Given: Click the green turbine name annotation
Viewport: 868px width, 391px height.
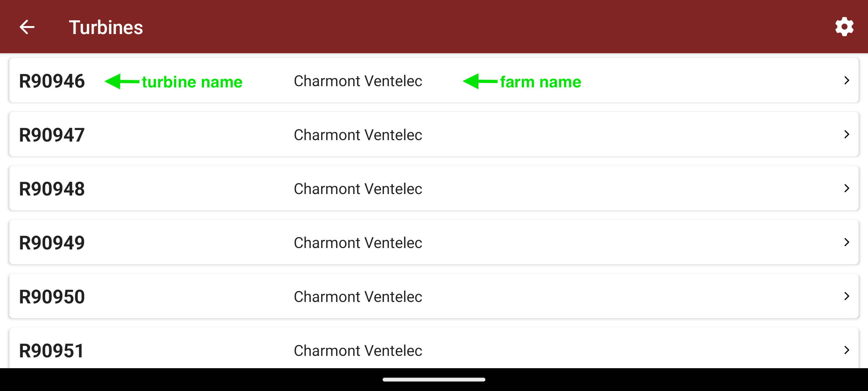Looking at the screenshot, I should [x=192, y=82].
